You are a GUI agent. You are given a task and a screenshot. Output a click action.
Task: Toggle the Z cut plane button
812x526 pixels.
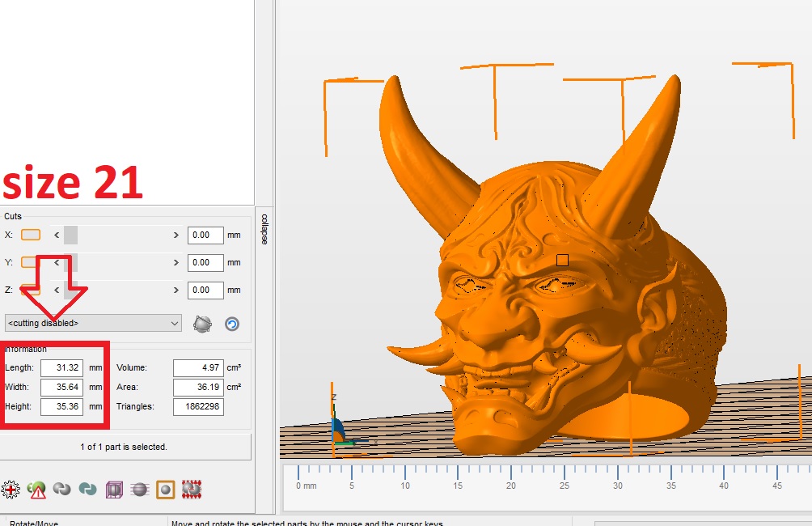(x=30, y=290)
